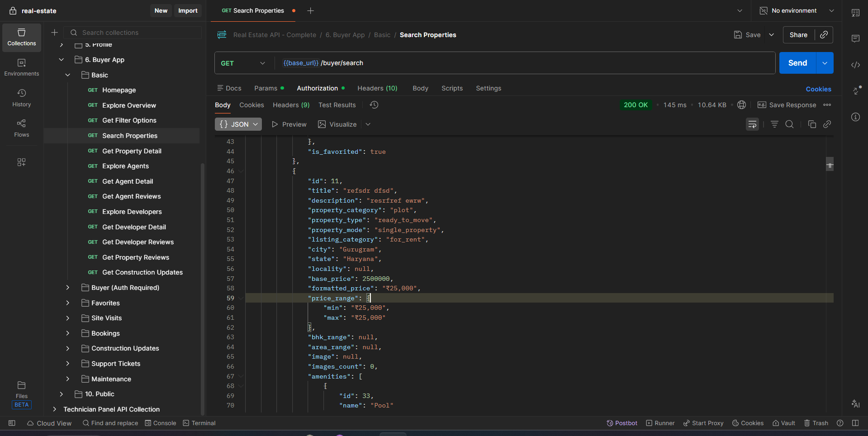This screenshot has height=436, width=868.
Task: Open the comments icon in right sidebar
Action: coord(855,39)
